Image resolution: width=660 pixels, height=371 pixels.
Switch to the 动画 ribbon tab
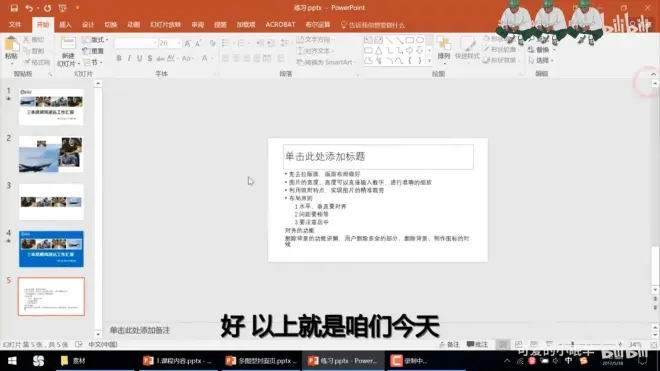click(133, 25)
